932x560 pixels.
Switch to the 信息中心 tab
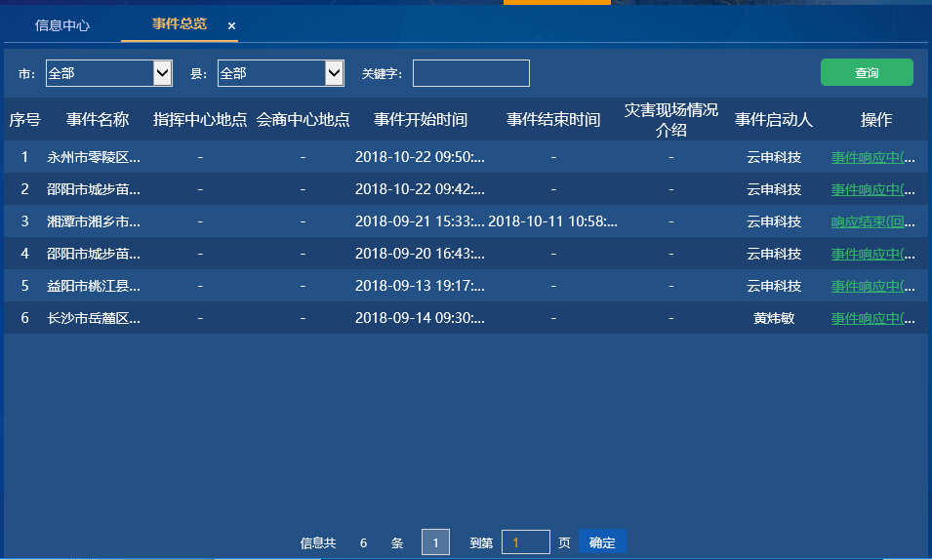[62, 25]
